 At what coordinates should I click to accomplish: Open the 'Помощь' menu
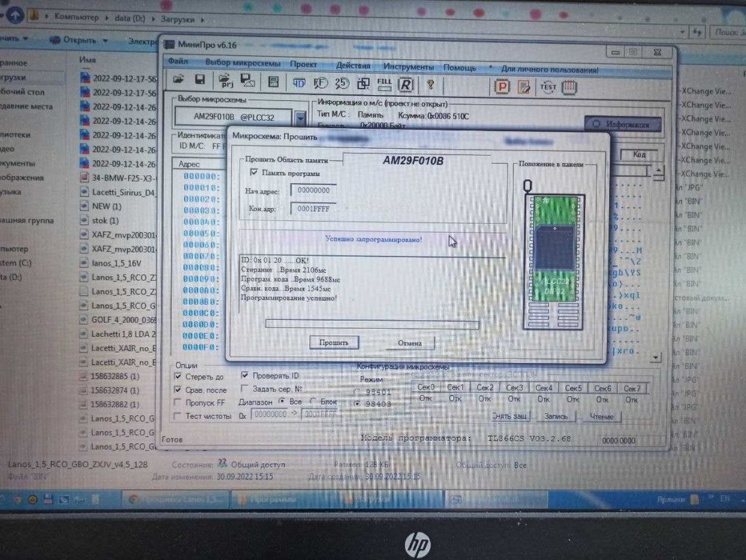(459, 67)
